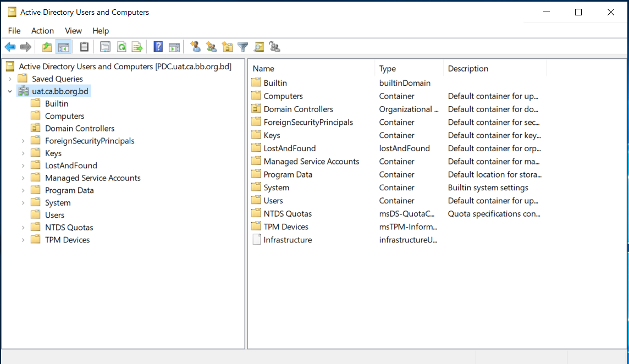The width and height of the screenshot is (629, 364).
Task: Select ForeignSecurityPrincipals in the details list
Action: (308, 122)
